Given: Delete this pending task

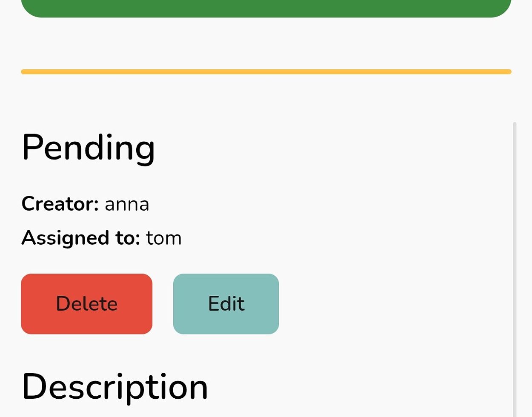Looking at the screenshot, I should click(86, 304).
